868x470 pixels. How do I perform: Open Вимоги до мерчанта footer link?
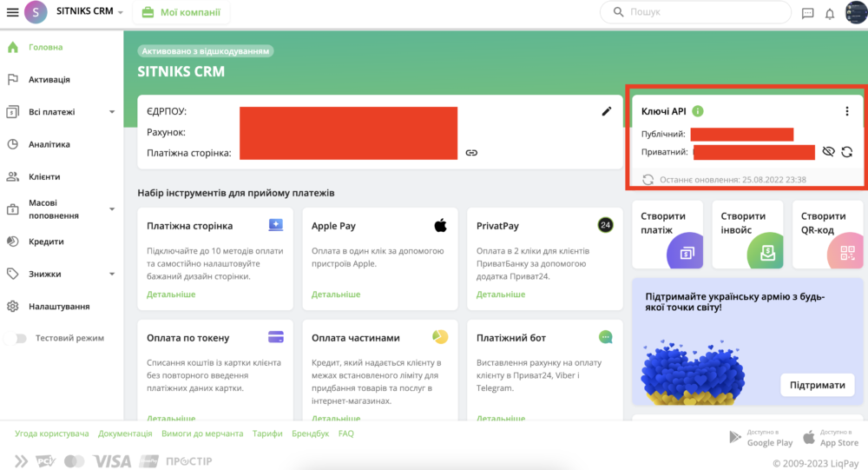click(202, 434)
